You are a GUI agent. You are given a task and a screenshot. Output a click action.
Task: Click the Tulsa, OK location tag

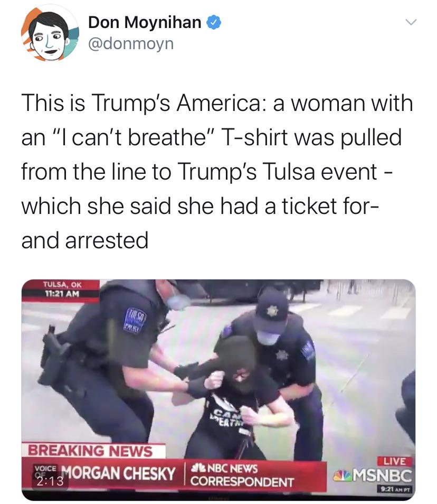coord(62,284)
